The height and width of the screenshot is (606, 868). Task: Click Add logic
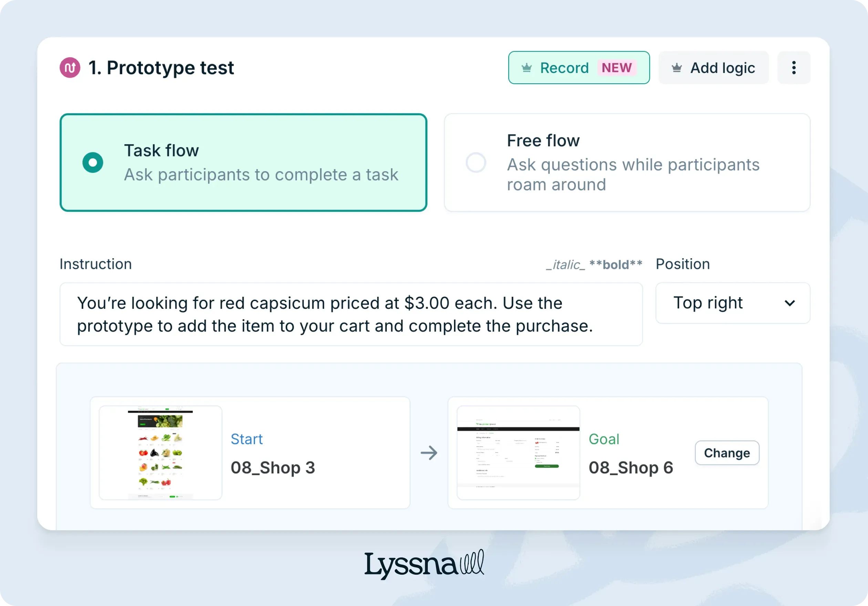pos(722,67)
